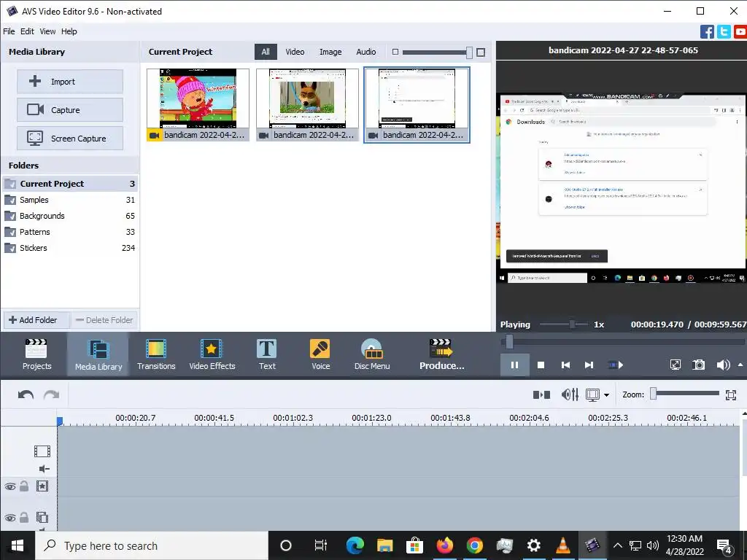The image size is (747, 560).
Task: Go to next frame
Action: point(589,365)
